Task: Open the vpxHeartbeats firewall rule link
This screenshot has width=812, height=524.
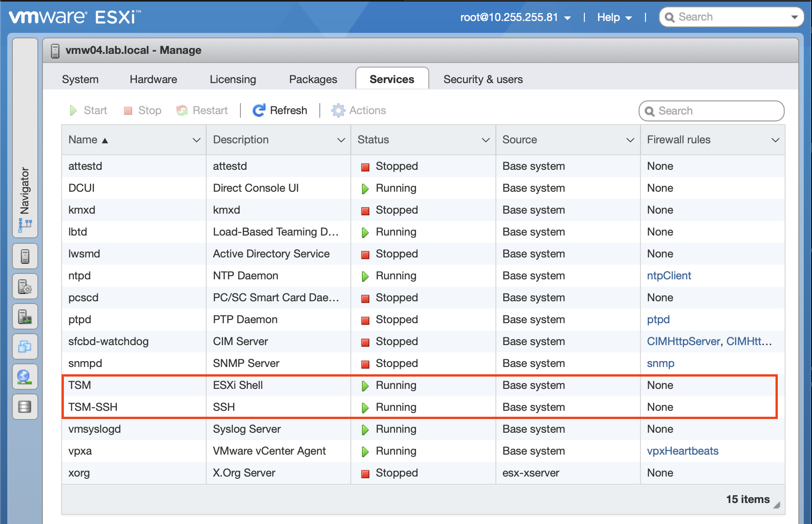Action: [x=682, y=451]
